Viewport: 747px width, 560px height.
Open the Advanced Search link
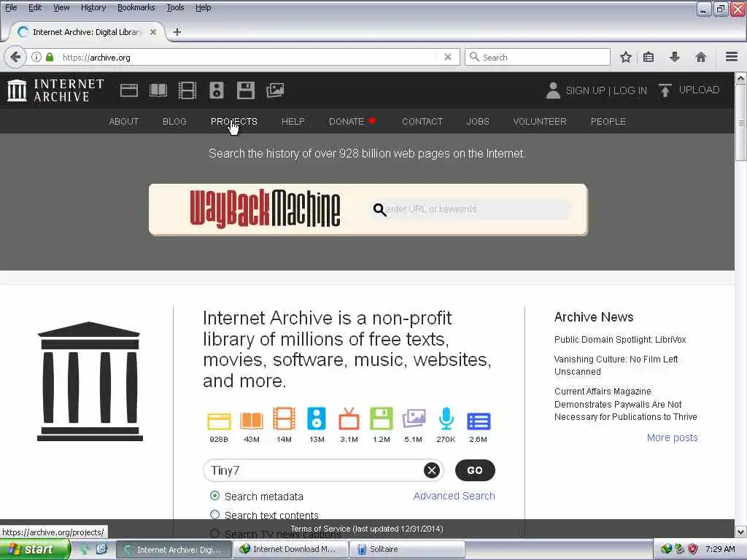click(x=454, y=496)
